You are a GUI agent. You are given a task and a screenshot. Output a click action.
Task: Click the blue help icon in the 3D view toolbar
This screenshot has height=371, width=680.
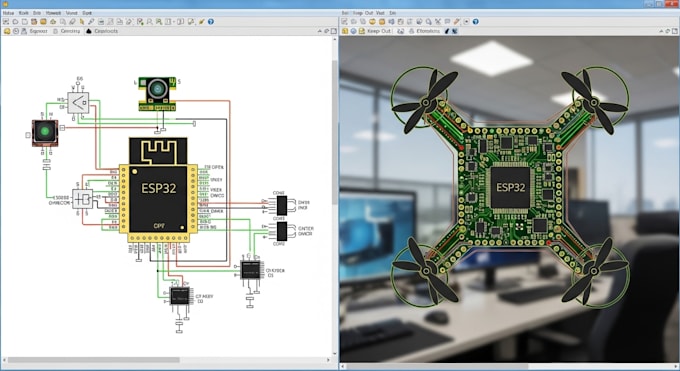475,22
